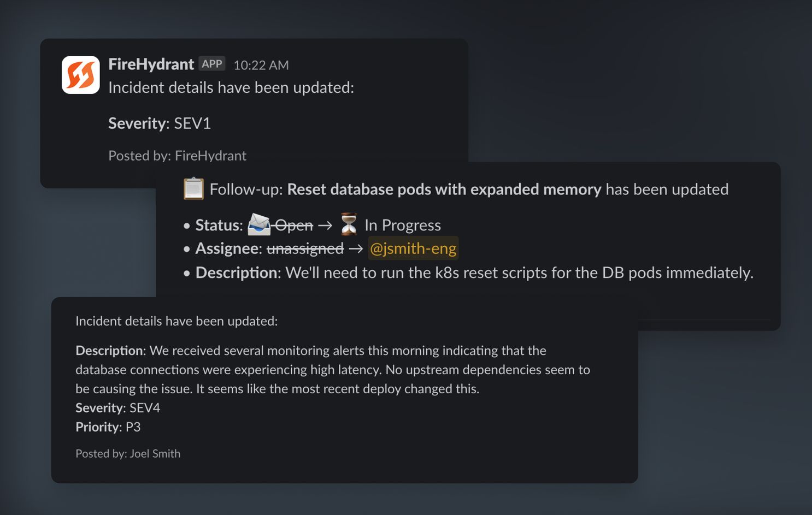
Task: Click the APP badge next to FireHydrant
Action: [x=212, y=64]
